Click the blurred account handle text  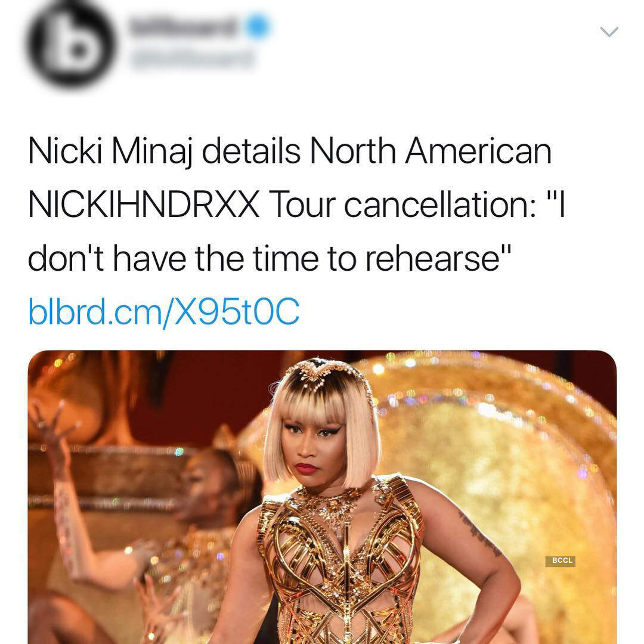(x=191, y=60)
